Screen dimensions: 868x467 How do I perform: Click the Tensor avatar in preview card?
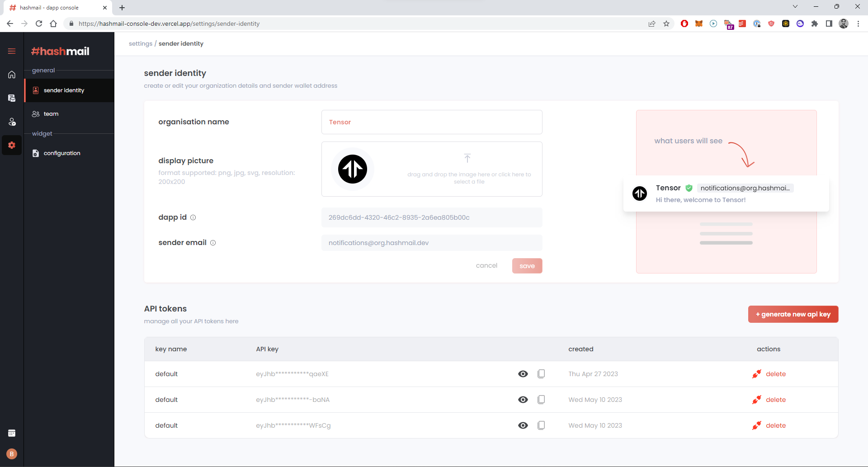click(640, 193)
